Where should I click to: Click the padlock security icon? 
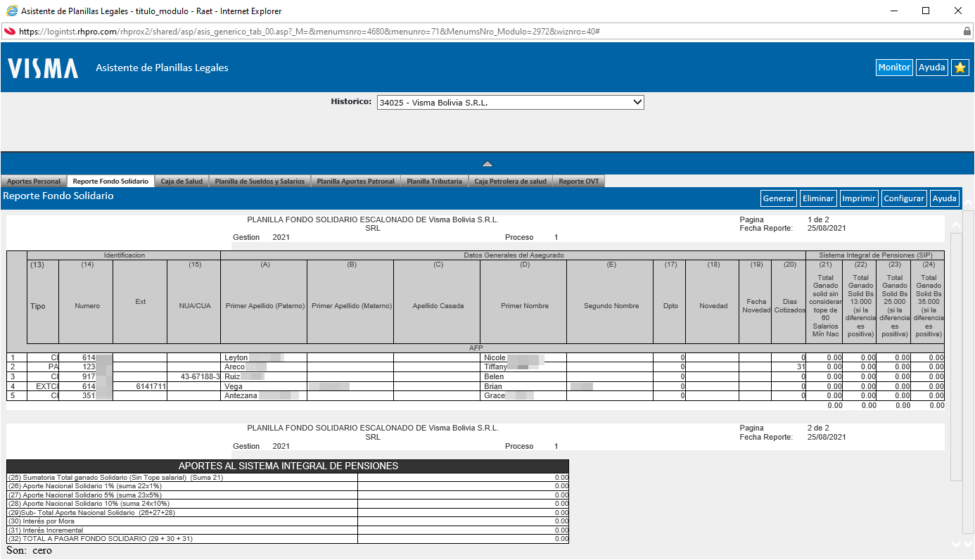point(967,32)
